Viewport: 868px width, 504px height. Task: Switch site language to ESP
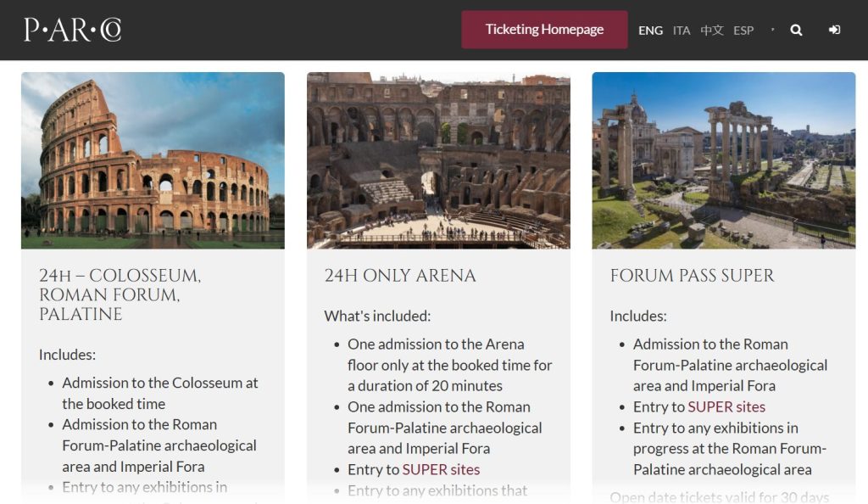[743, 30]
